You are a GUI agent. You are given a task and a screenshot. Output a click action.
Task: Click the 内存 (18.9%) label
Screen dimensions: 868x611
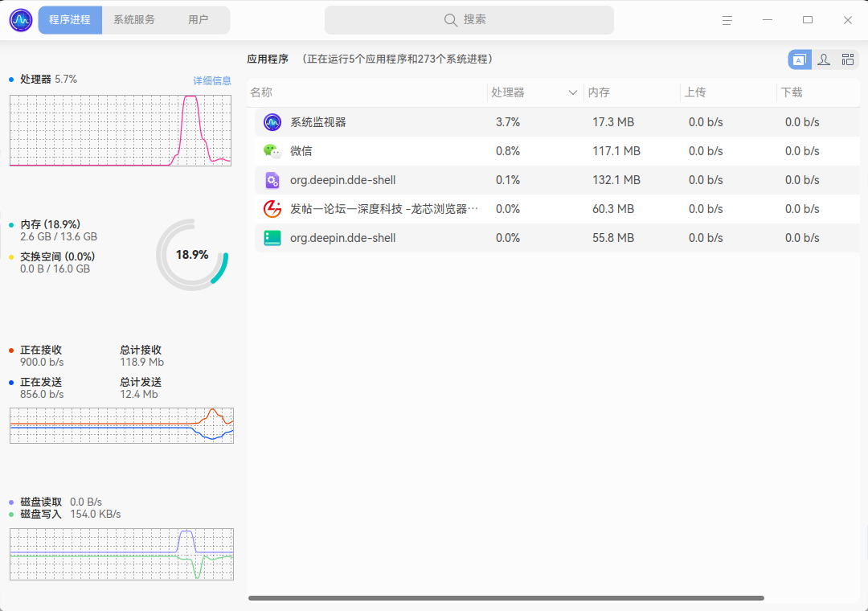[x=51, y=224]
